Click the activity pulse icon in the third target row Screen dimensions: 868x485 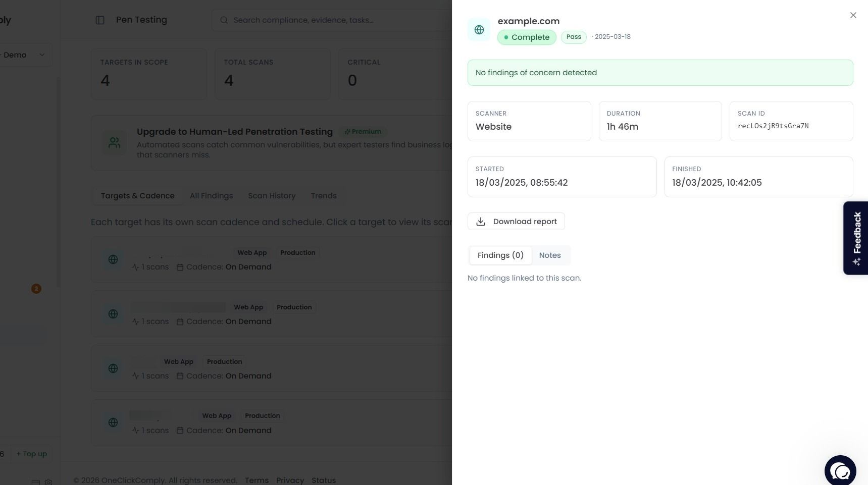pos(135,376)
